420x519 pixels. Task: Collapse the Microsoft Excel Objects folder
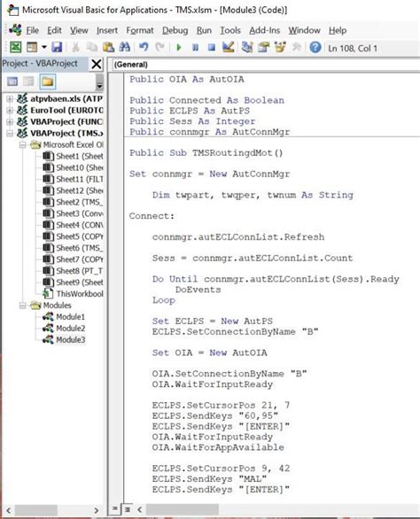pyautogui.click(x=22, y=144)
